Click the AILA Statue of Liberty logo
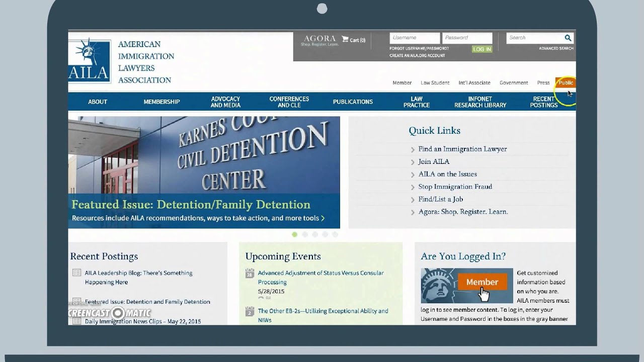This screenshot has height=362, width=644. [90, 60]
